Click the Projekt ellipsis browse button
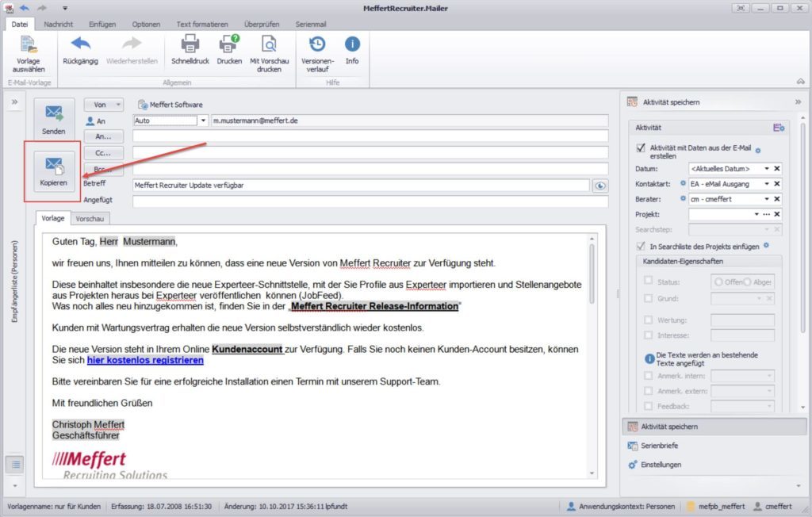The width and height of the screenshot is (812, 517). point(767,214)
